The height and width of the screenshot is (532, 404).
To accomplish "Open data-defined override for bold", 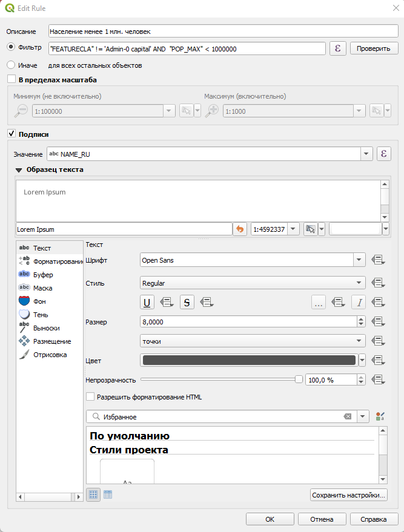I will tap(338, 302).
